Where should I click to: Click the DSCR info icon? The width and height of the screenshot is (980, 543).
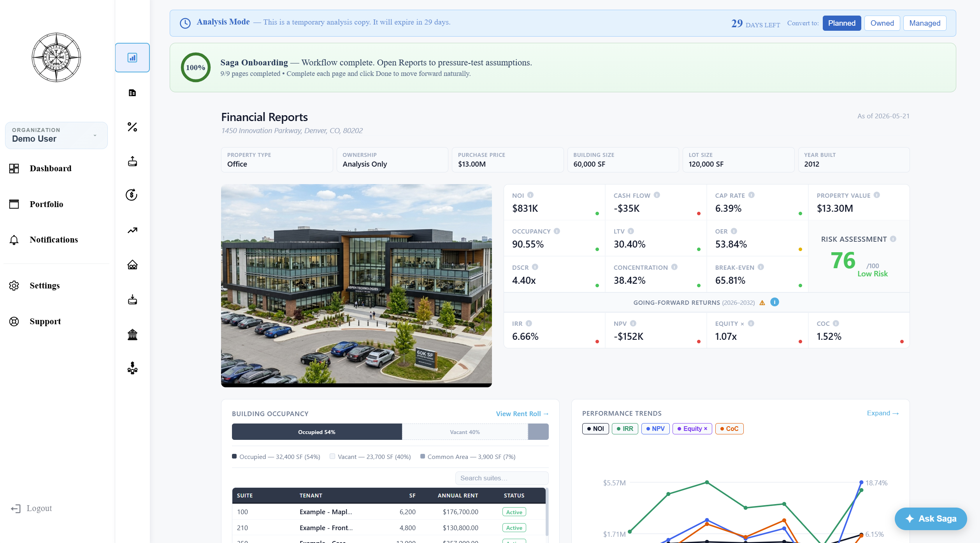[x=535, y=267]
